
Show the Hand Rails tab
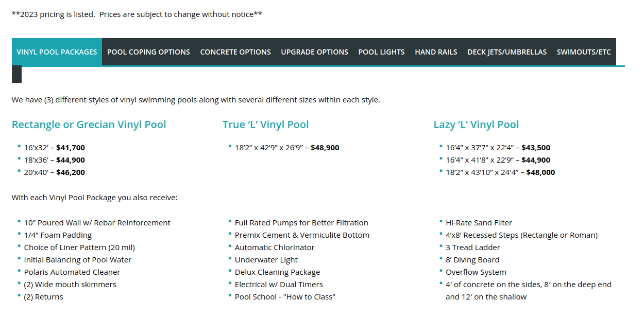coord(436,52)
